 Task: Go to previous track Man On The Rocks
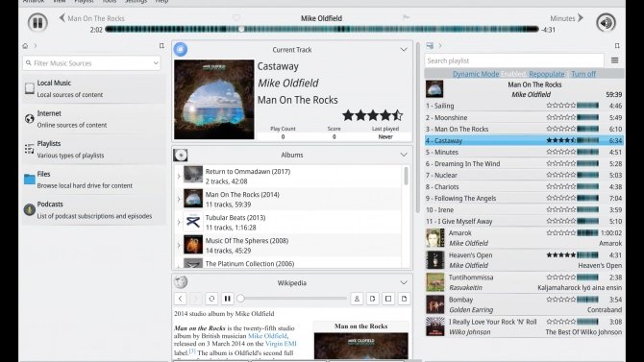click(91, 18)
